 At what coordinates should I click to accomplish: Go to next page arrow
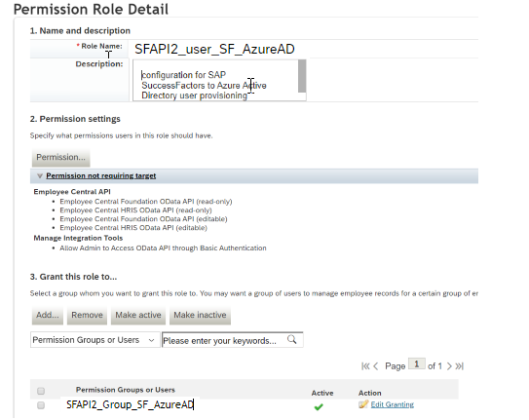pyautogui.click(x=449, y=366)
